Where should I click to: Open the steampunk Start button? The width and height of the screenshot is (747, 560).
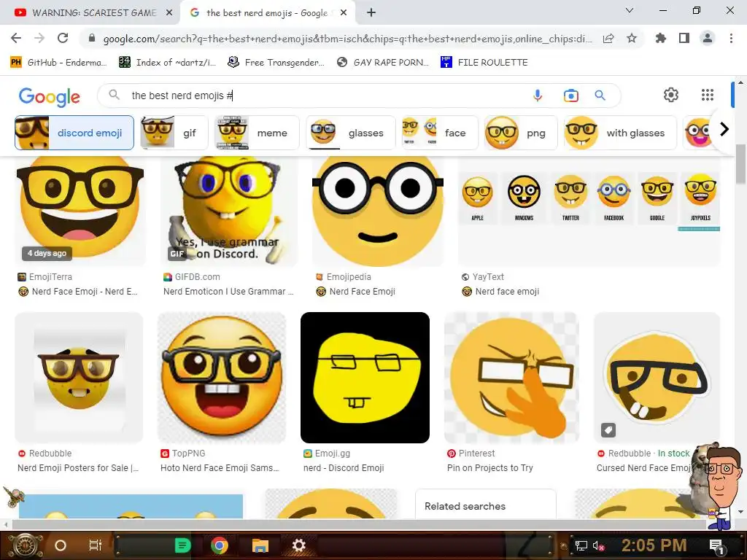click(x=25, y=545)
